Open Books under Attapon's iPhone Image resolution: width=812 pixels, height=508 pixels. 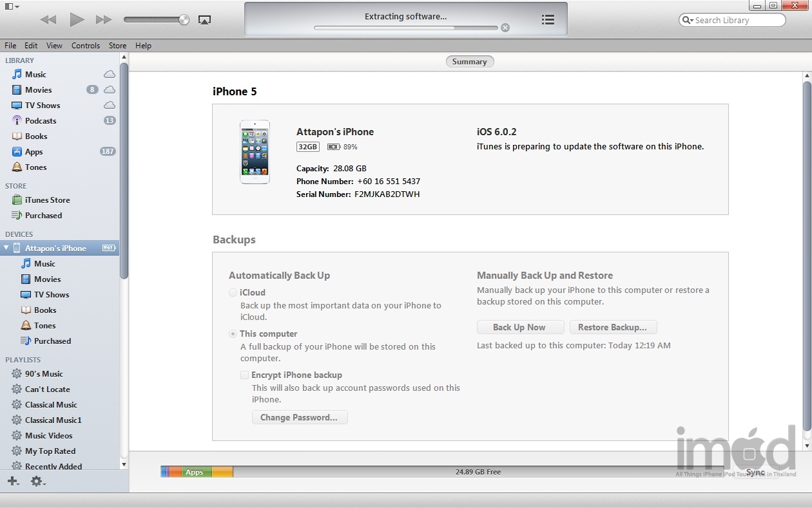click(45, 310)
